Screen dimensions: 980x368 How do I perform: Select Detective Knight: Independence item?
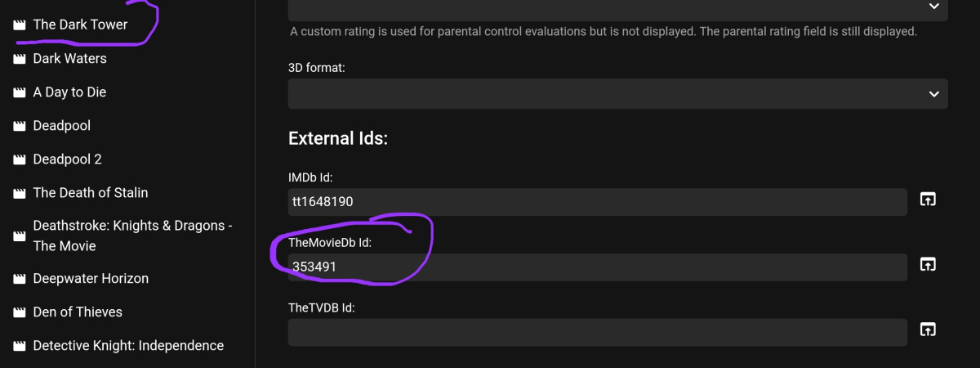point(128,346)
